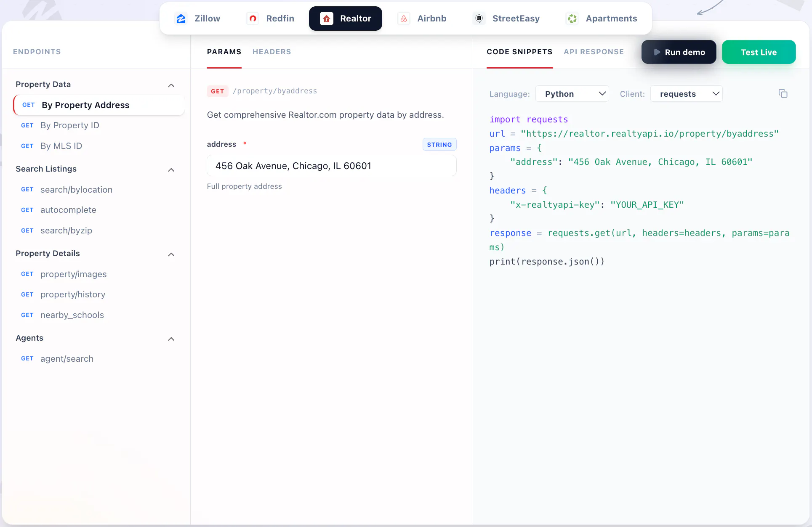
Task: Collapse the Agents section chevron
Action: (x=171, y=339)
